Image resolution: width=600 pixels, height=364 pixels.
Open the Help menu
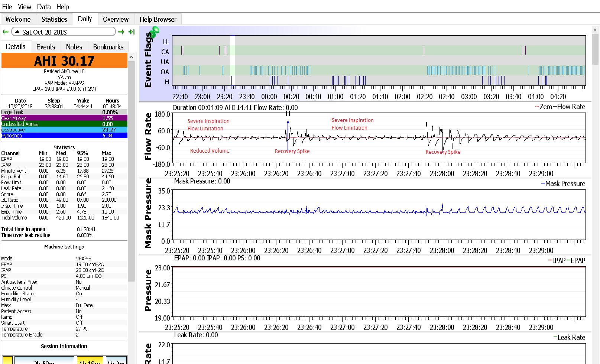pyautogui.click(x=63, y=7)
